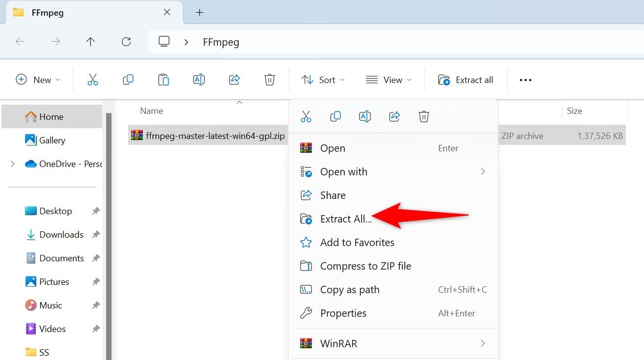Unpin Documents from Quick access
This screenshot has width=644, height=360.
point(96,258)
